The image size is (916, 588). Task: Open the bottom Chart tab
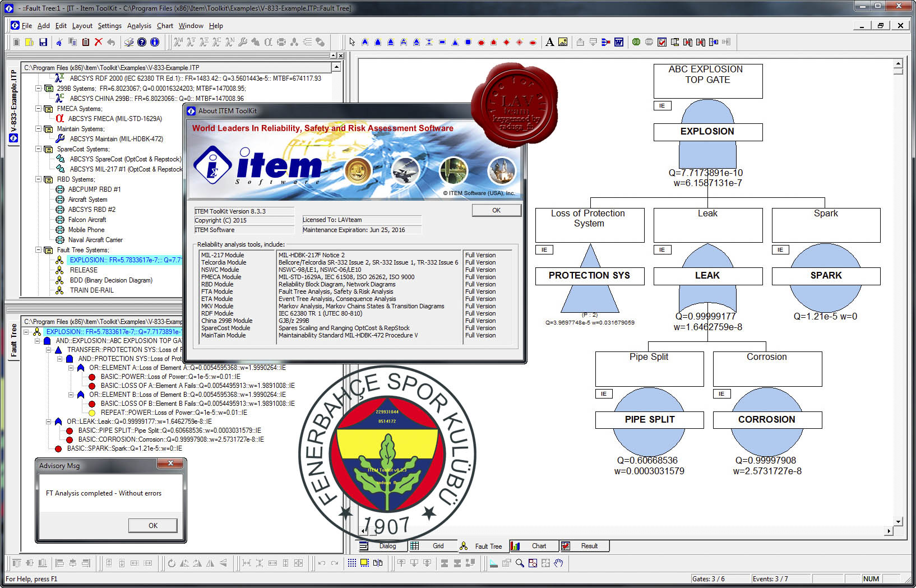point(534,546)
